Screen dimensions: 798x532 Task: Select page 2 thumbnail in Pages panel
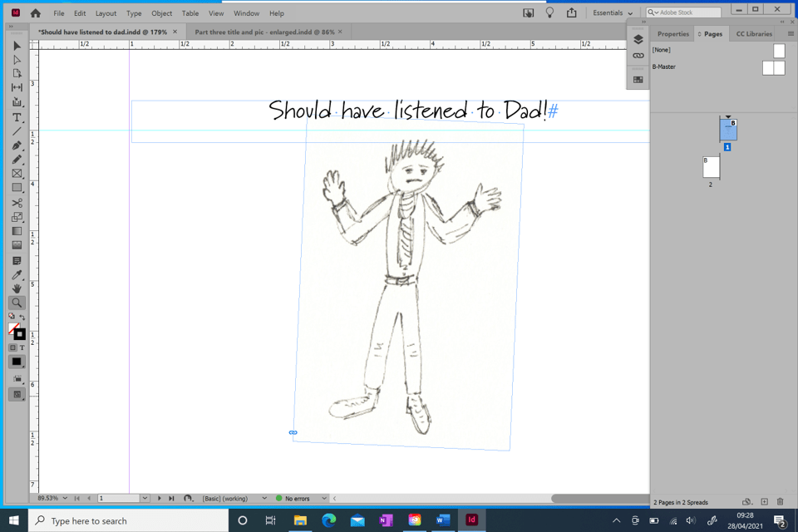711,166
